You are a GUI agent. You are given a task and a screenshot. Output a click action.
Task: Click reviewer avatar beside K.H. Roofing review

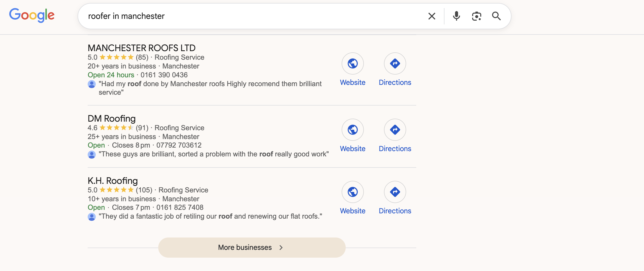click(92, 217)
